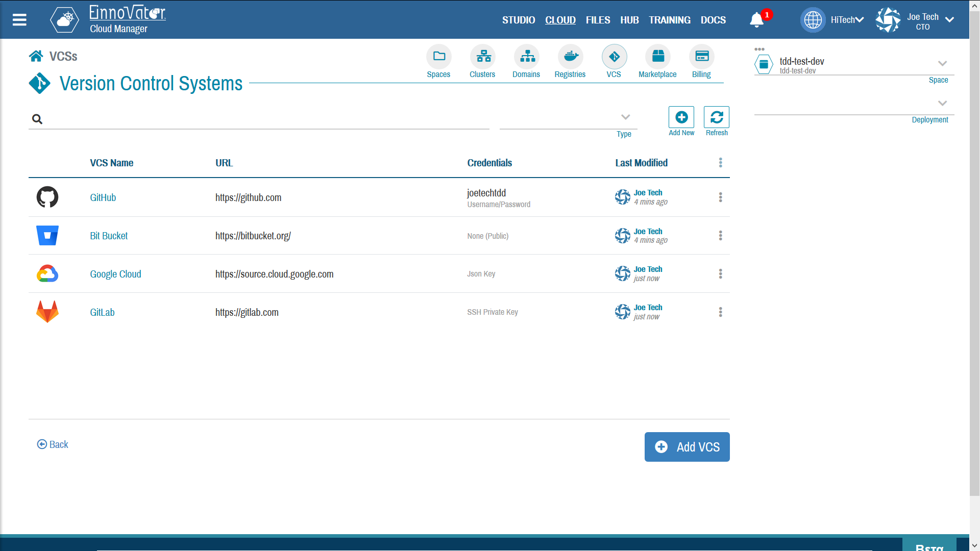
Task: Click the Add VCS button
Action: coord(687,446)
